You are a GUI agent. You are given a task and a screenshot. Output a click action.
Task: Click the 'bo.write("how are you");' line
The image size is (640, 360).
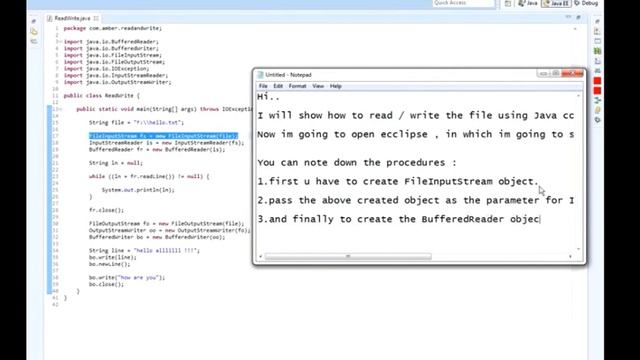pos(127,278)
